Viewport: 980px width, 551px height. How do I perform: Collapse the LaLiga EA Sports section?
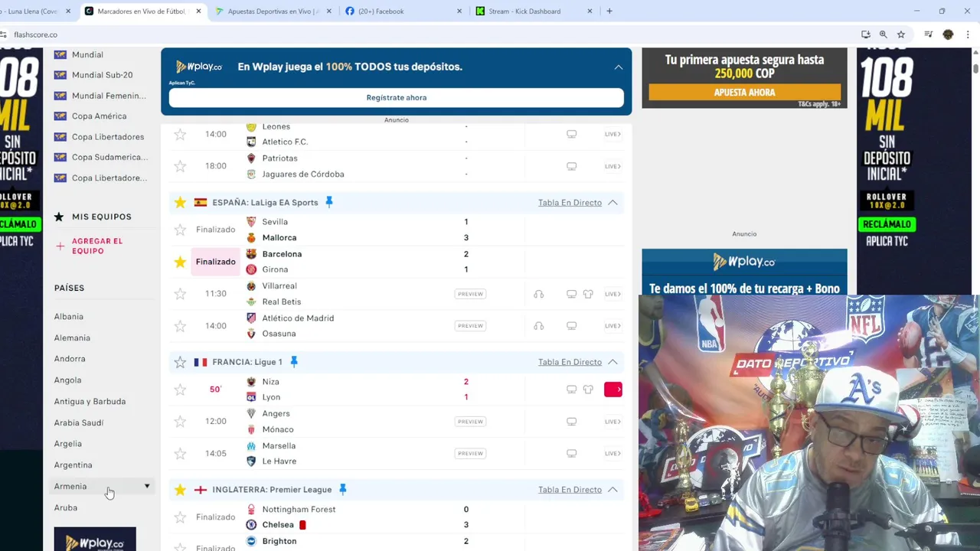click(612, 203)
